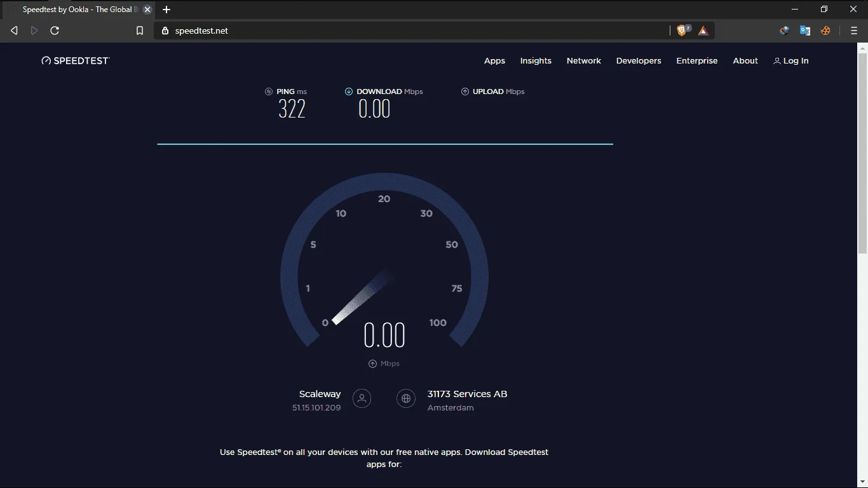Click the ping icon

pos(269,91)
